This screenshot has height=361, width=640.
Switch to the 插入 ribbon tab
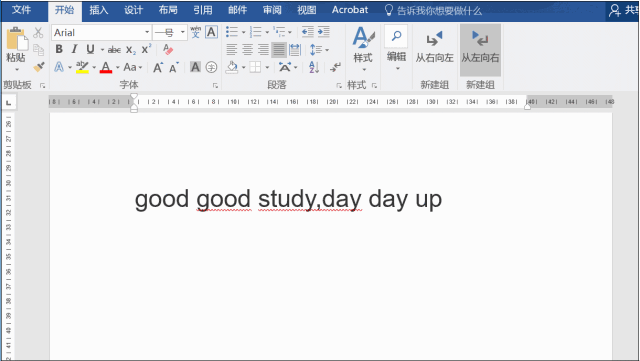[99, 10]
